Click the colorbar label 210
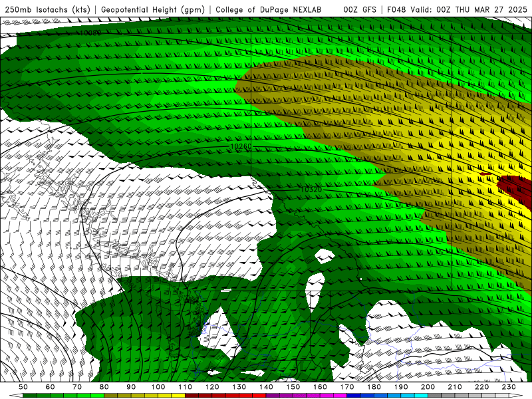Viewport: 532px width, 399px height. click(x=455, y=387)
